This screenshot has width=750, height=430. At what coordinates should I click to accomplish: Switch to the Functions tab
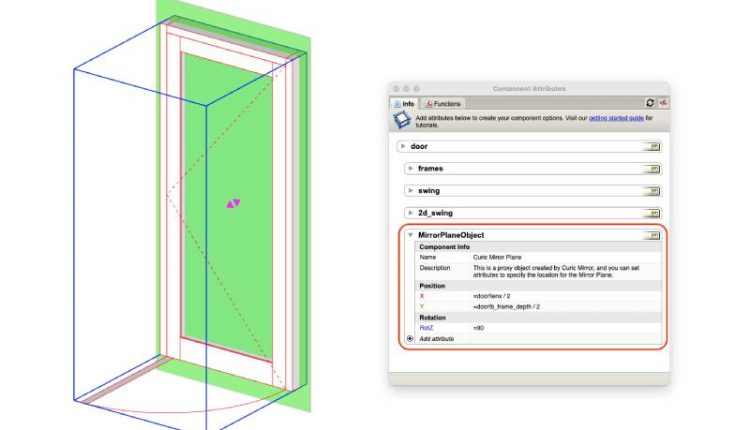[x=443, y=103]
